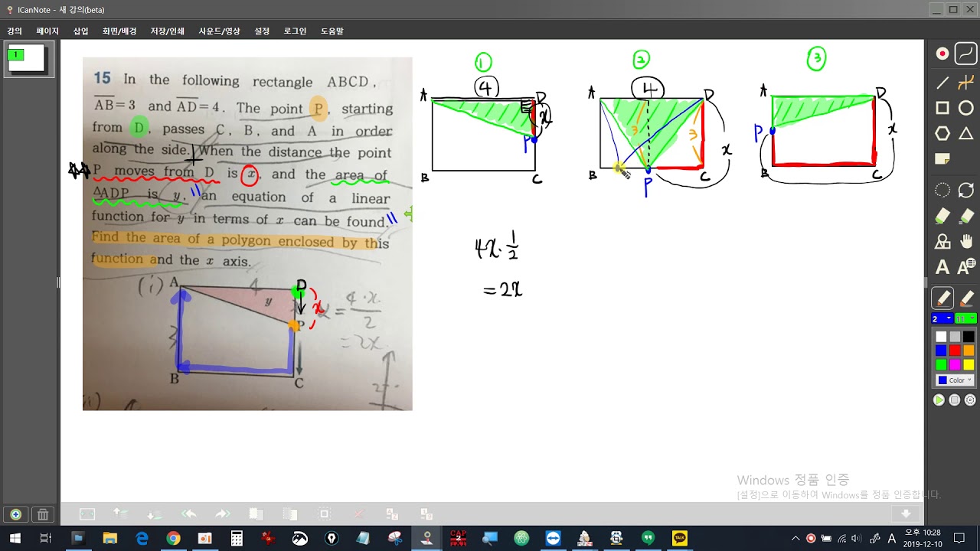The image size is (980, 551).
Task: Open the gear settings at toolbar bottom
Action: point(970,400)
